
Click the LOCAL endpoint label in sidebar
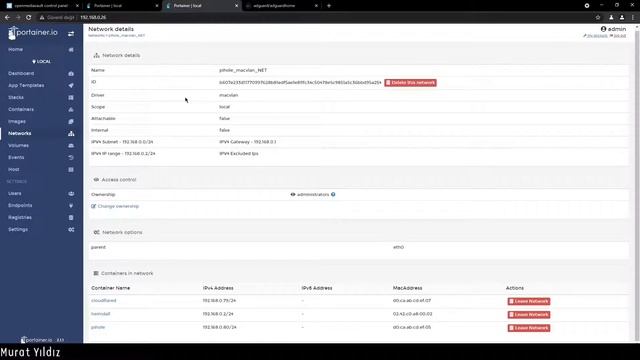[41, 62]
